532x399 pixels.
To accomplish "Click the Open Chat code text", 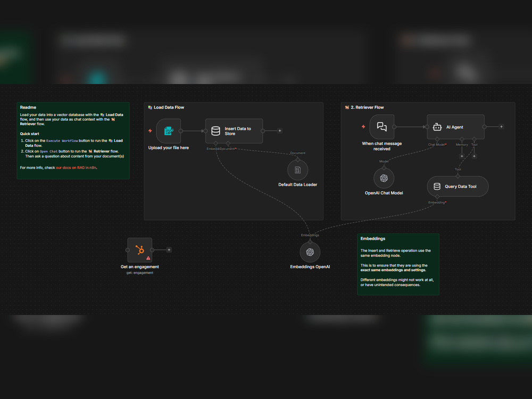I will click(48, 152).
